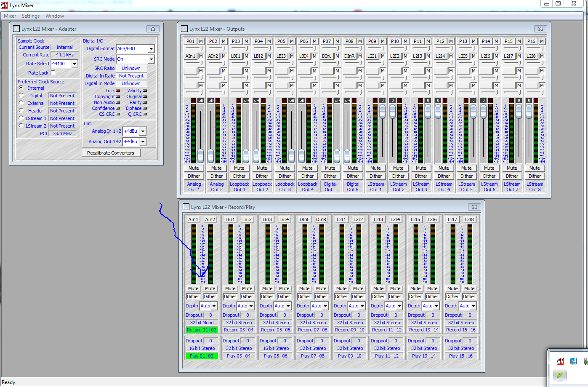Click the green leaf tray icon

(560, 374)
